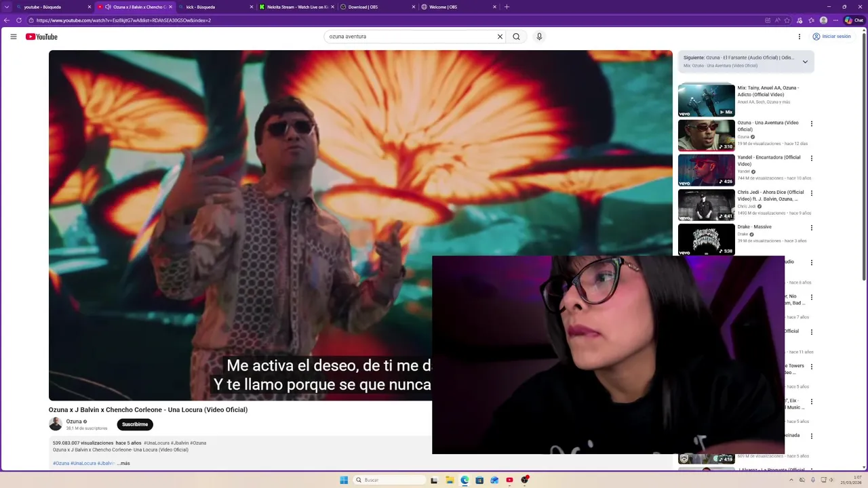Viewport: 868px width, 488px height.
Task: Expand the Siguiente playlist panel chevron
Action: [x=805, y=62]
